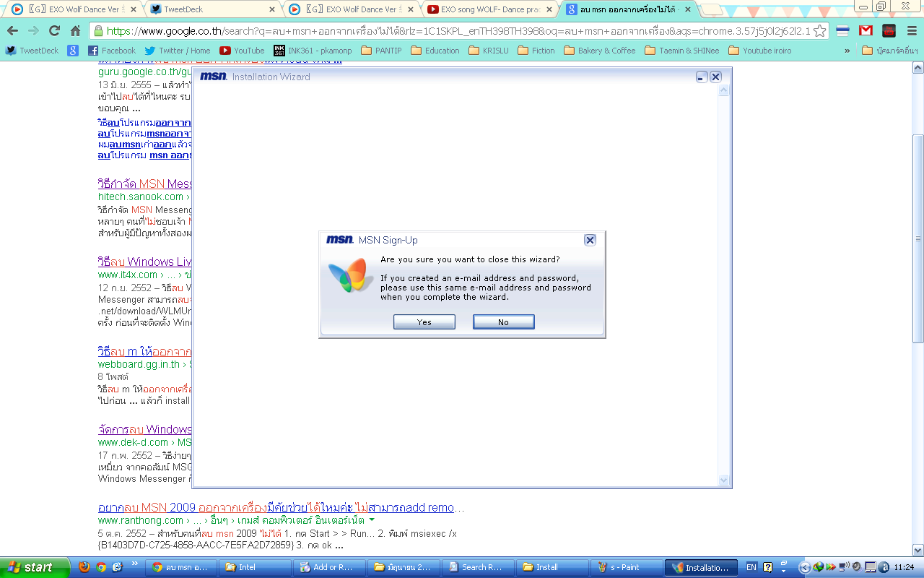
Task: Click the EN language indicator
Action: 751,567
